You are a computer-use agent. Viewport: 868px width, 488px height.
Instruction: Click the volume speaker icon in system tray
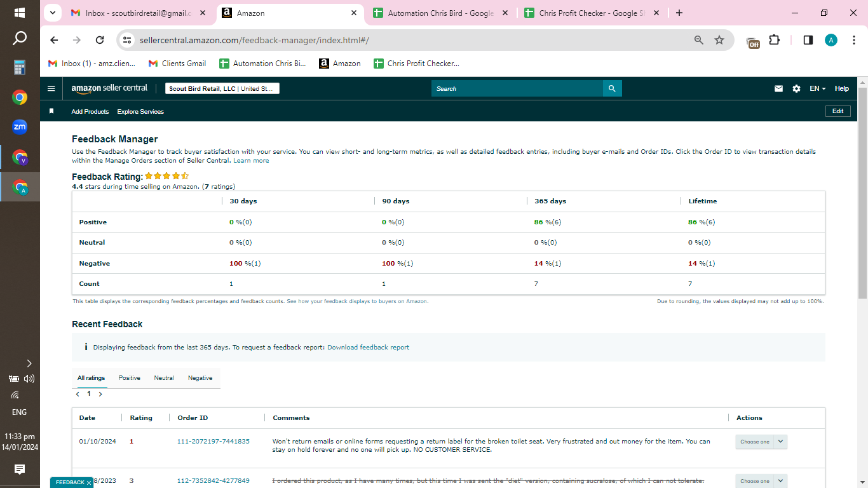point(29,379)
